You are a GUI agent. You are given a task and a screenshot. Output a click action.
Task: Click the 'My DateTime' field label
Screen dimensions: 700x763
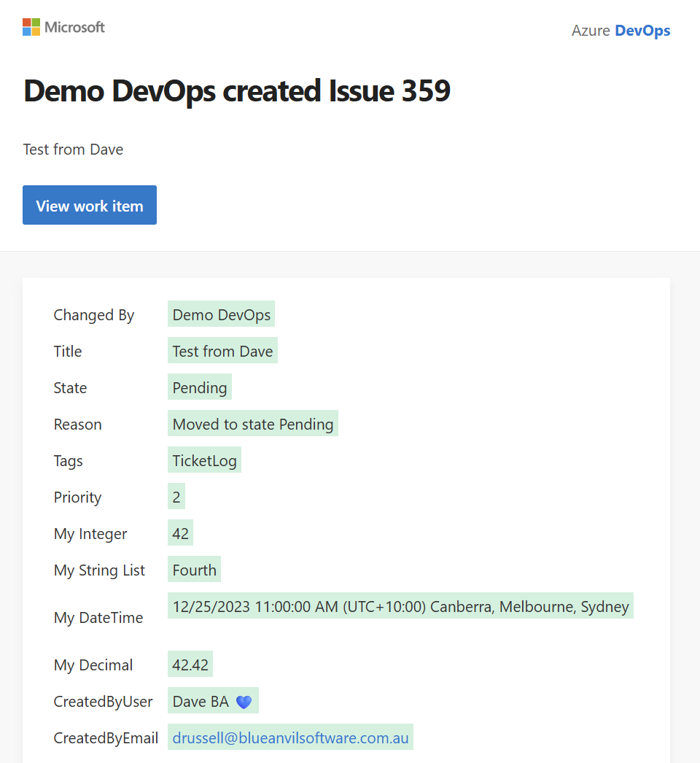(x=98, y=618)
